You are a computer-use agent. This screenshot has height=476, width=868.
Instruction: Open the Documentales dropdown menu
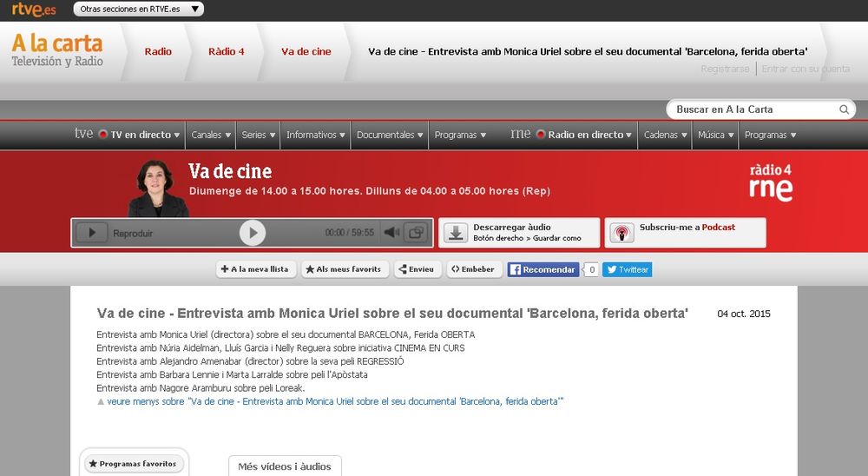click(390, 135)
